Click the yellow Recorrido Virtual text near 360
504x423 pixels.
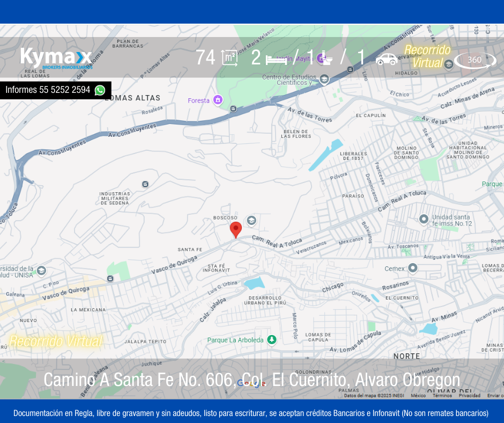pyautogui.click(x=427, y=56)
